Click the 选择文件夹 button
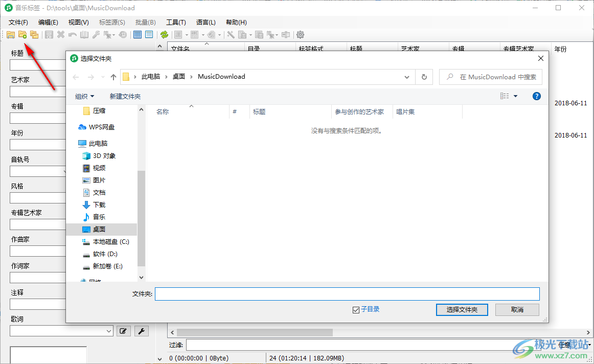The image size is (594, 364). (462, 309)
